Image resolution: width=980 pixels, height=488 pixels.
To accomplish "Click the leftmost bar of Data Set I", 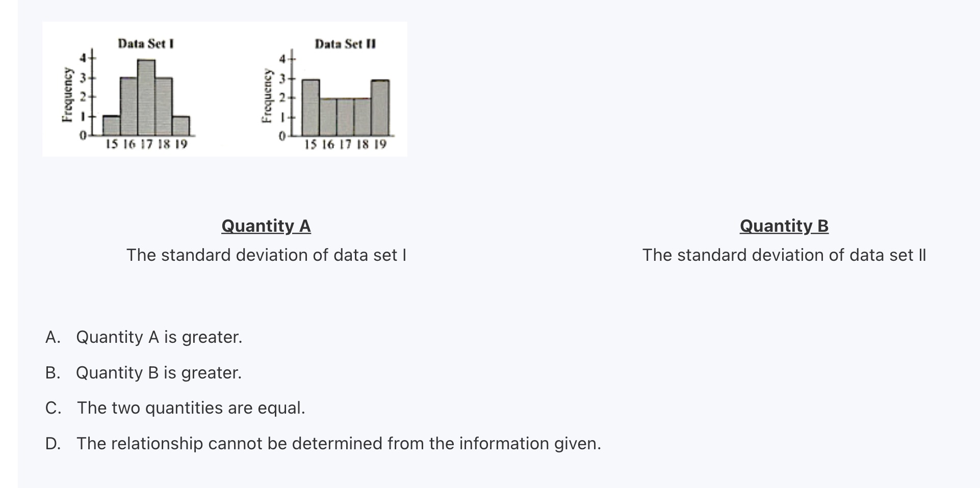I will click(112, 125).
